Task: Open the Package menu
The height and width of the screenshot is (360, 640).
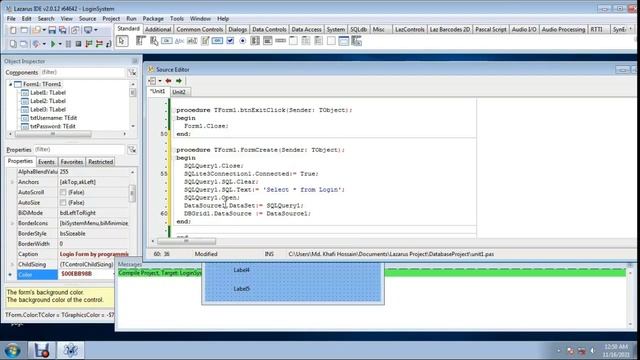Action: click(153, 19)
